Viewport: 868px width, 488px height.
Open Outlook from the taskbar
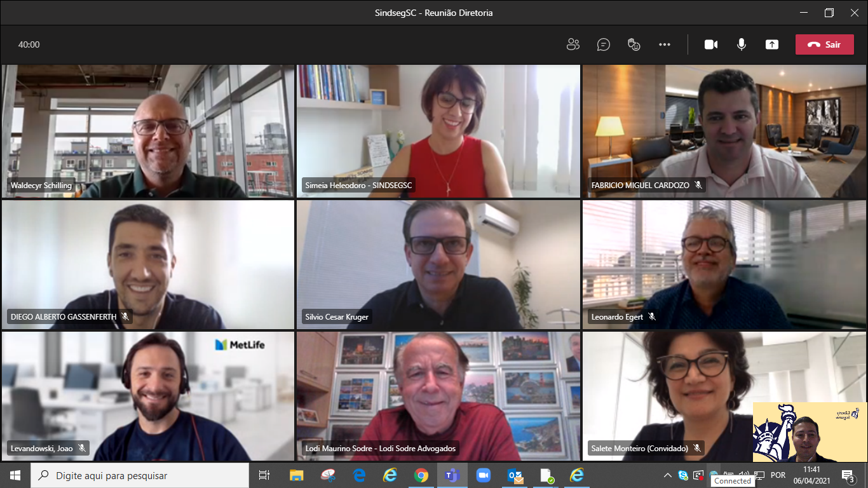pyautogui.click(x=515, y=475)
